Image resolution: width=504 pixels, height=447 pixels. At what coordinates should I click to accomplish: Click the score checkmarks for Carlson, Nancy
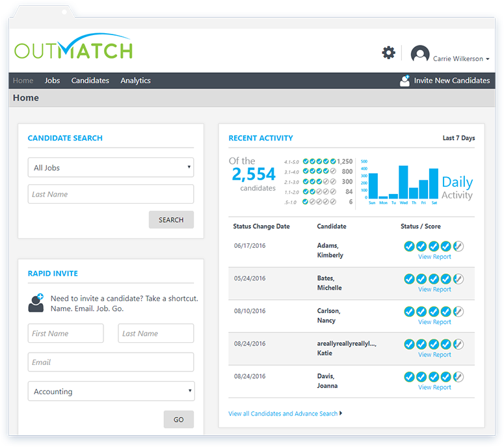(434, 312)
